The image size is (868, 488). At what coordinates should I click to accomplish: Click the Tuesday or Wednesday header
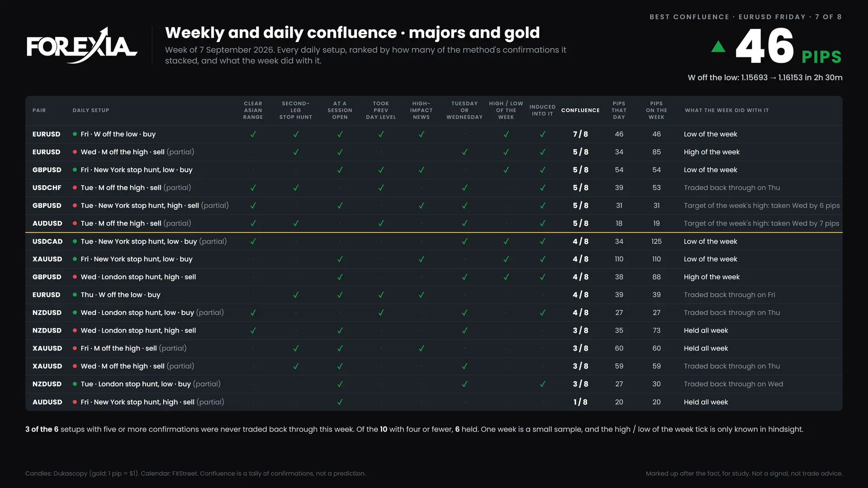[x=464, y=110]
